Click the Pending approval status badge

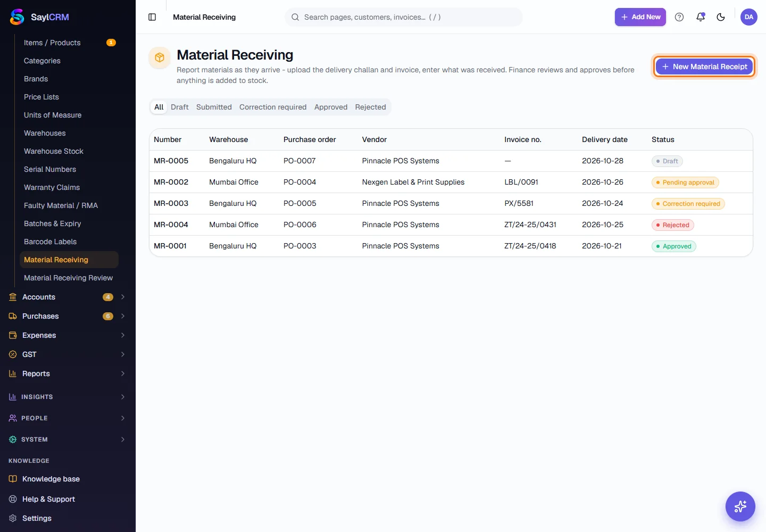click(x=685, y=182)
